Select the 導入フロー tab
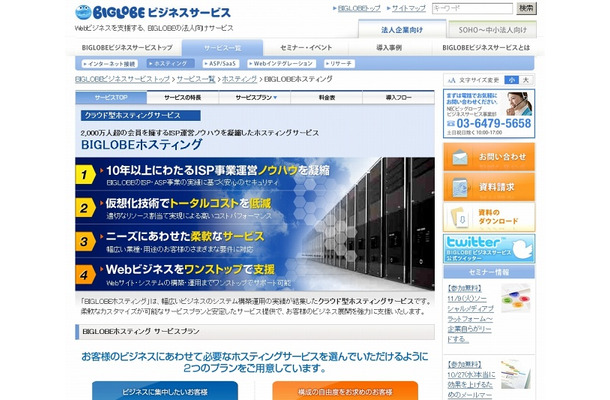Viewport: 610px width, 400px height. coord(398,98)
